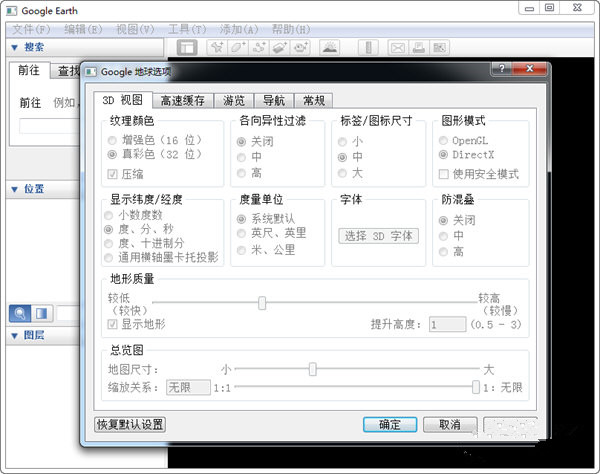Click the Add Polygon toolbar icon
600x474 pixels.
click(238, 48)
